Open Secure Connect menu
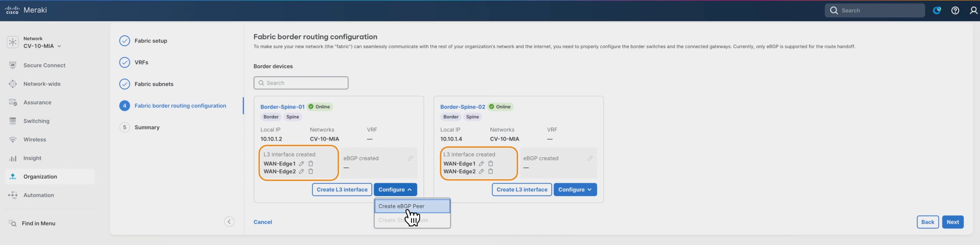The height and width of the screenshot is (245, 980). (44, 65)
